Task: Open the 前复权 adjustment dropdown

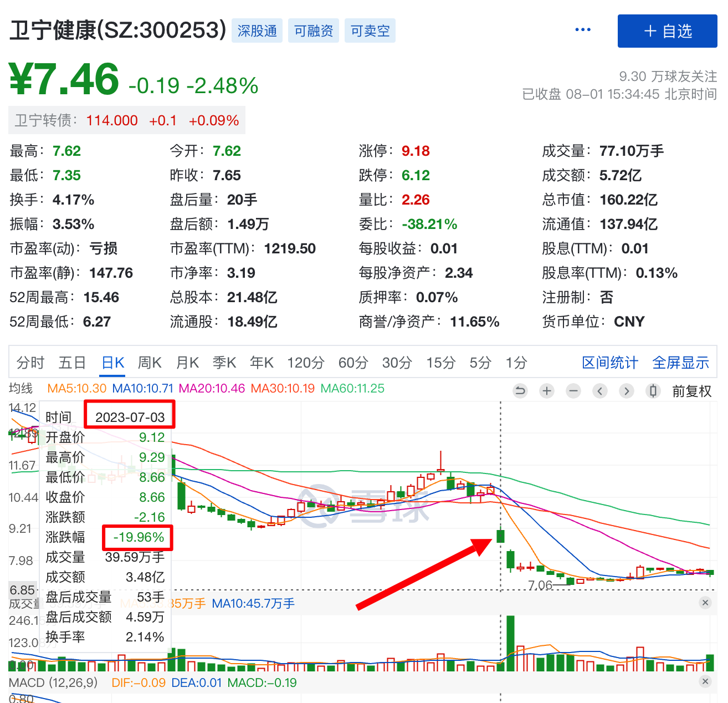Action: 691,391
